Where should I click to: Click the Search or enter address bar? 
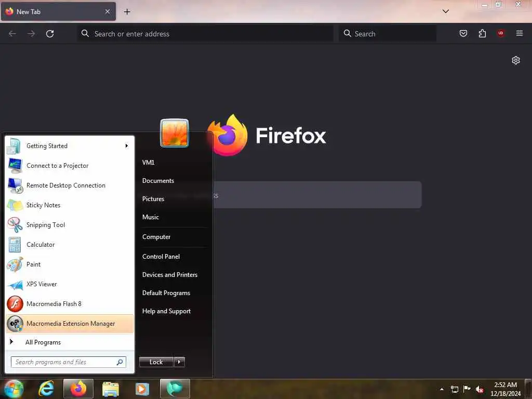coord(205,34)
